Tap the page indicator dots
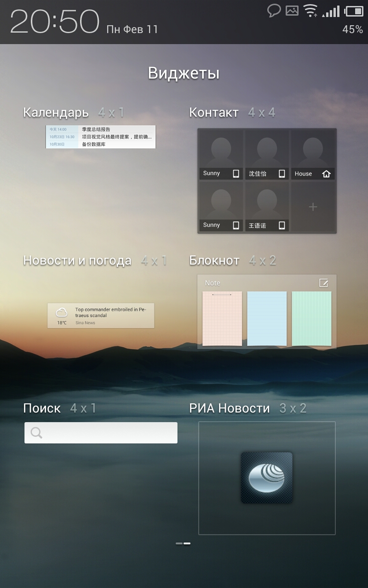The image size is (368, 588). [x=183, y=543]
